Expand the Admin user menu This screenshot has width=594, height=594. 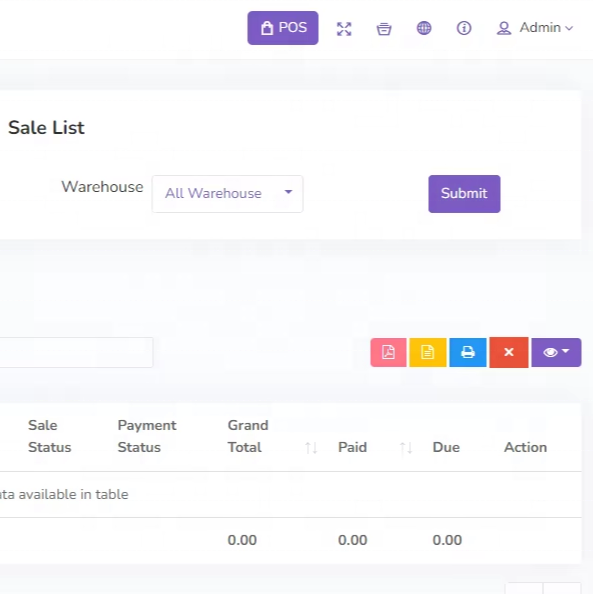click(535, 28)
